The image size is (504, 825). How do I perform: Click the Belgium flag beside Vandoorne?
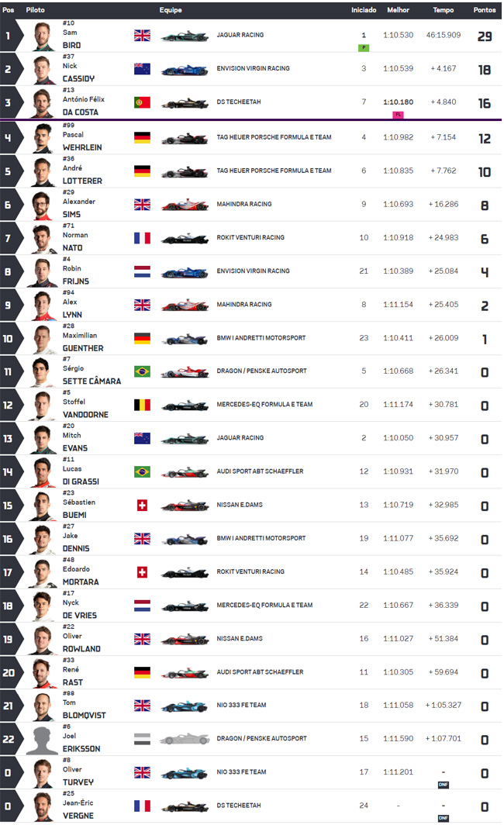(142, 405)
